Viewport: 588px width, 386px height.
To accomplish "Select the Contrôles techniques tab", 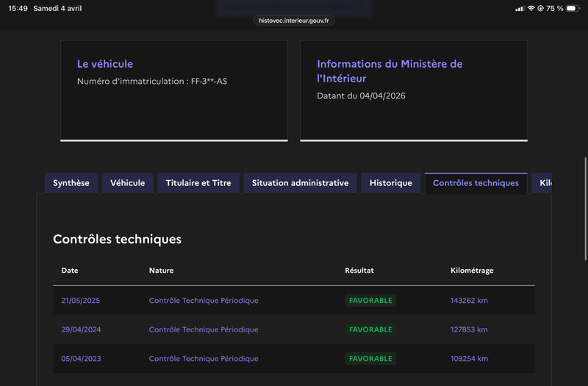I will click(x=476, y=183).
